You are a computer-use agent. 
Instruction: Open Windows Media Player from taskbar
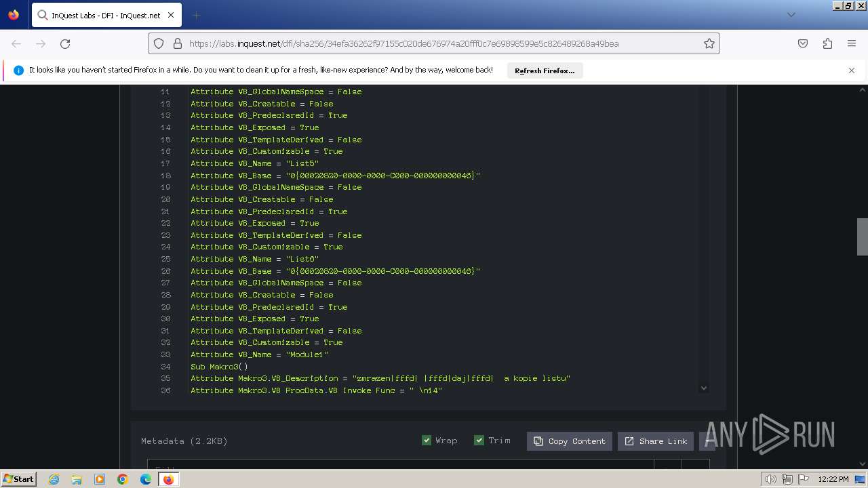point(100,479)
